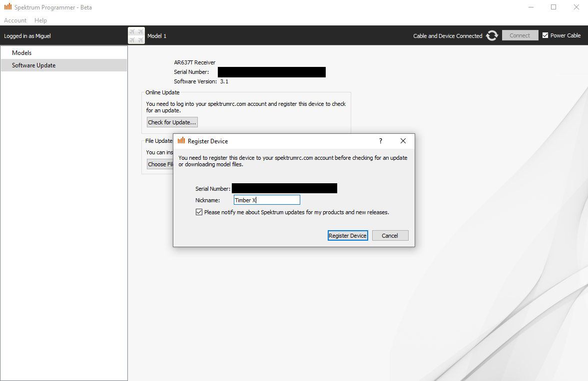Uncheck the Spektrum updates notification checkbox
Screen dimensions: 588x381
pyautogui.click(x=199, y=212)
